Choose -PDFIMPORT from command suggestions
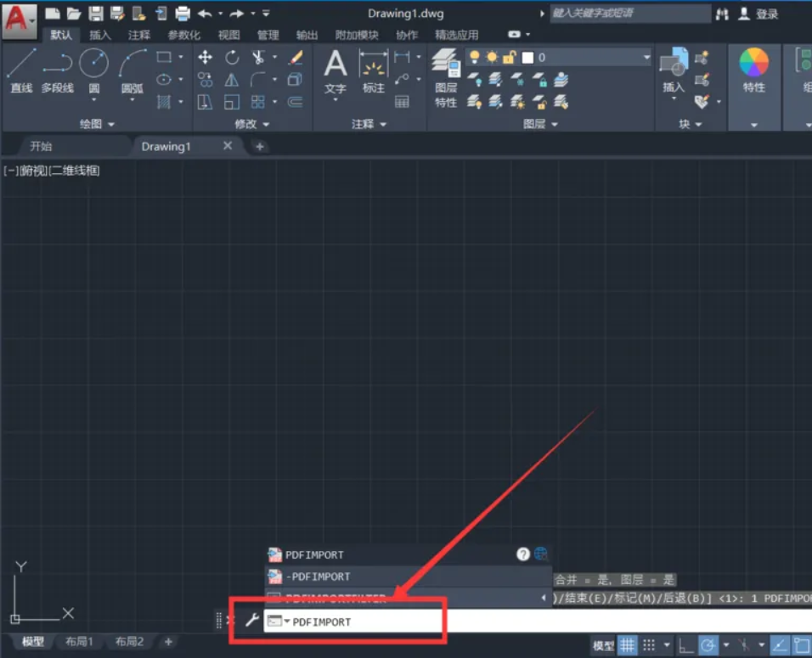The image size is (812, 658). pos(318,576)
